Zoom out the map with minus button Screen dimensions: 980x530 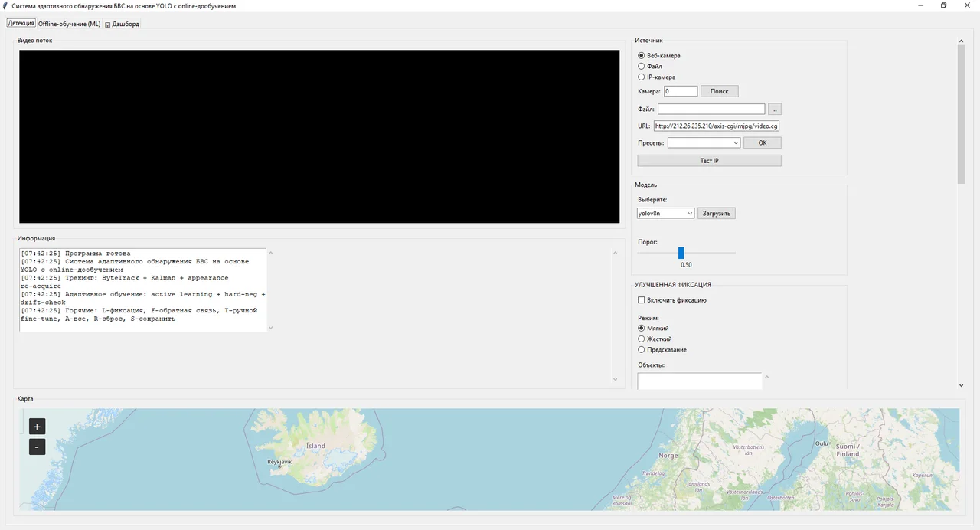pos(37,447)
